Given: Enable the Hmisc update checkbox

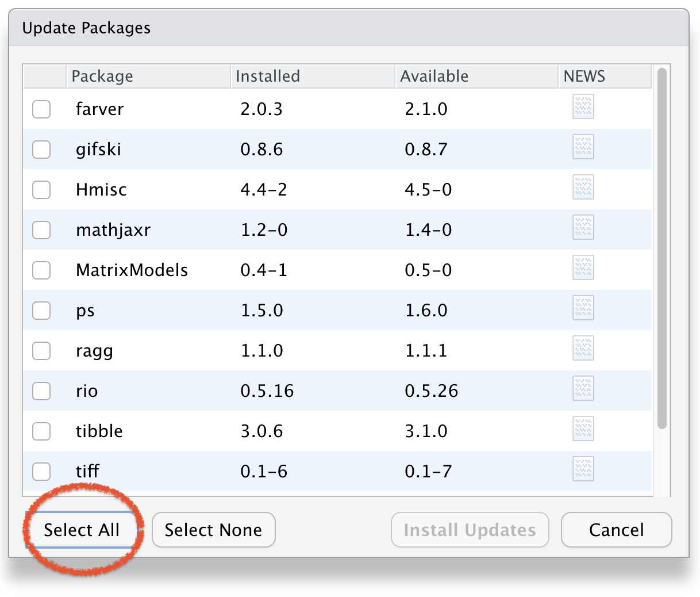Looking at the screenshot, I should [41, 190].
